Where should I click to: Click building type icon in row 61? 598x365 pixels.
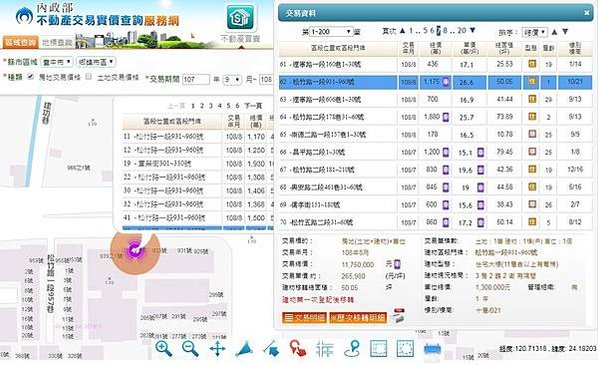[x=532, y=64]
